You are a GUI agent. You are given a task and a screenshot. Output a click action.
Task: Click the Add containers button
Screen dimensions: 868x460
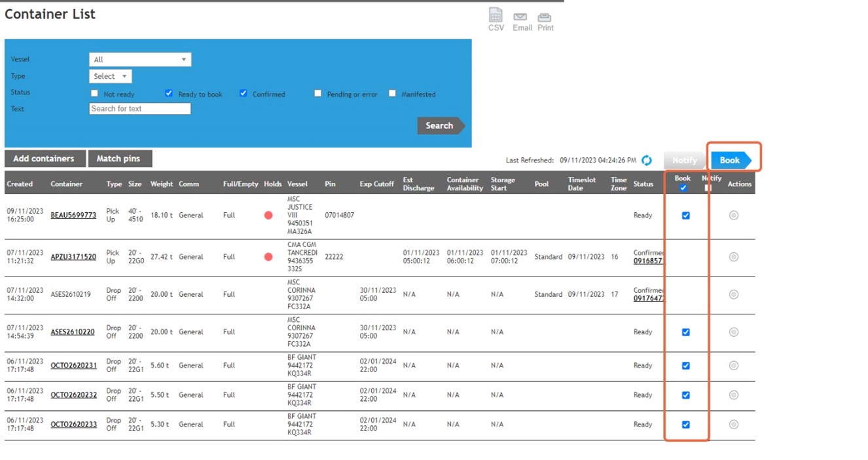[44, 159]
